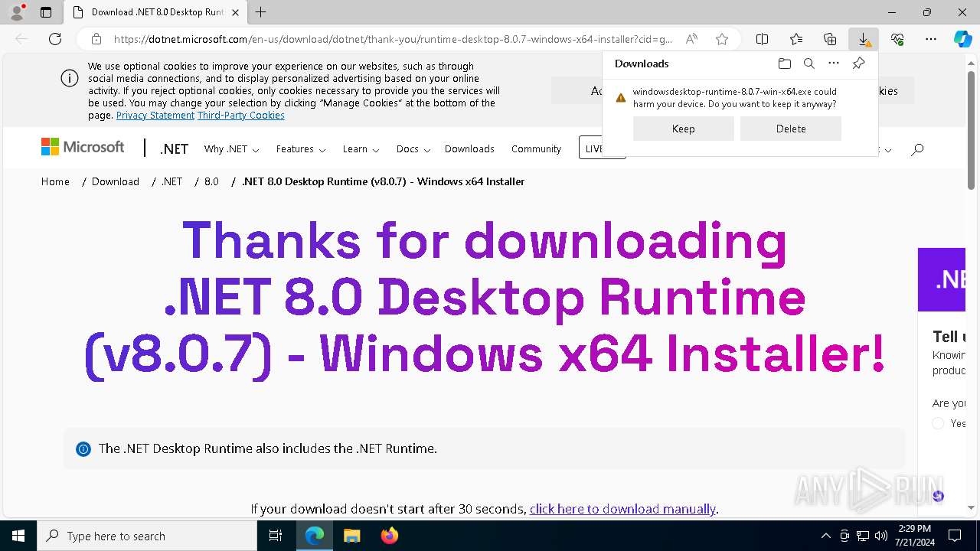Open Browser essentials icon
980x551 pixels.
point(897,39)
